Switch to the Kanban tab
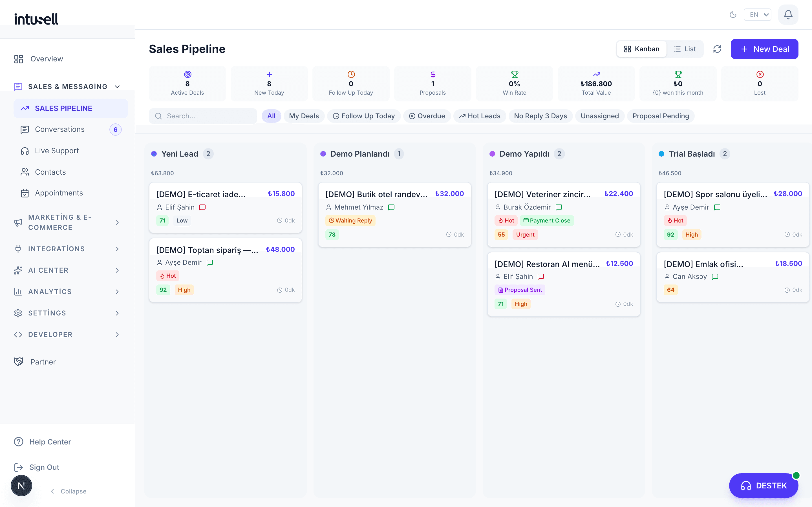The height and width of the screenshot is (507, 812). pos(641,49)
